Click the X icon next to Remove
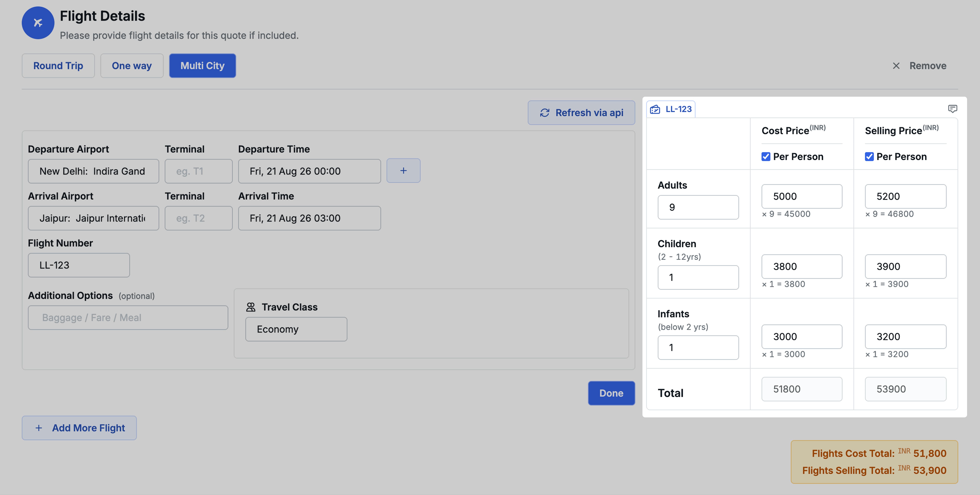Viewport: 980px width, 495px height. pos(896,66)
